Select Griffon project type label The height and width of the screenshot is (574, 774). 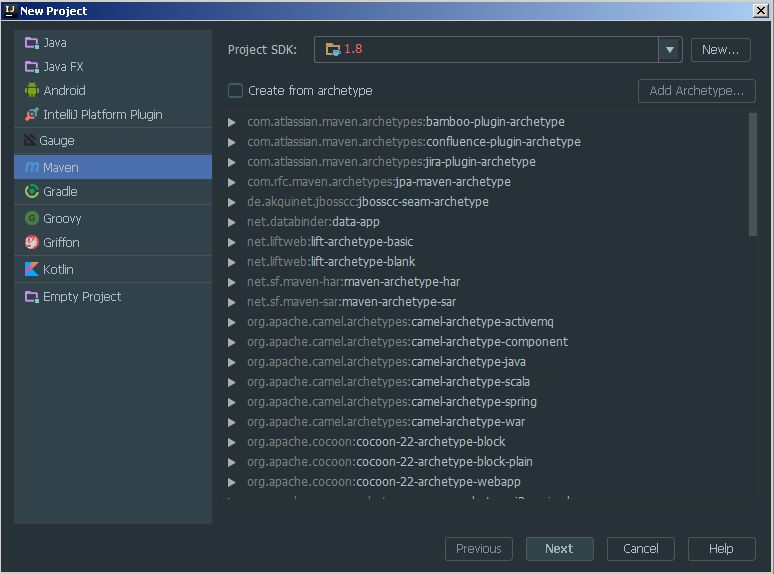(x=61, y=242)
